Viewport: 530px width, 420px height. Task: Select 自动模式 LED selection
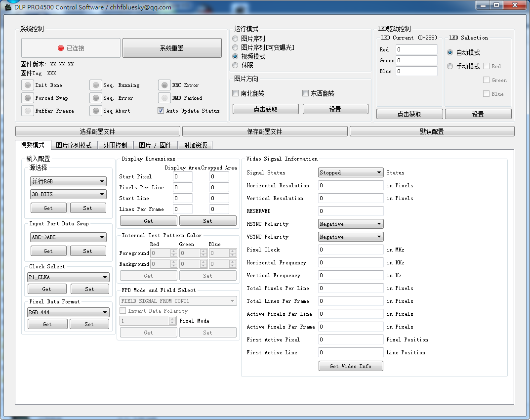click(x=450, y=52)
